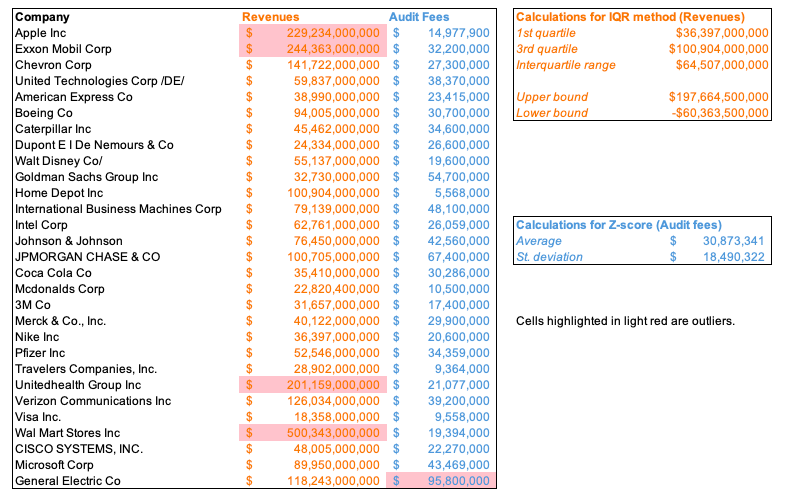
Task: Select Home Depot audit fee 5,568,000
Action: [x=462, y=193]
